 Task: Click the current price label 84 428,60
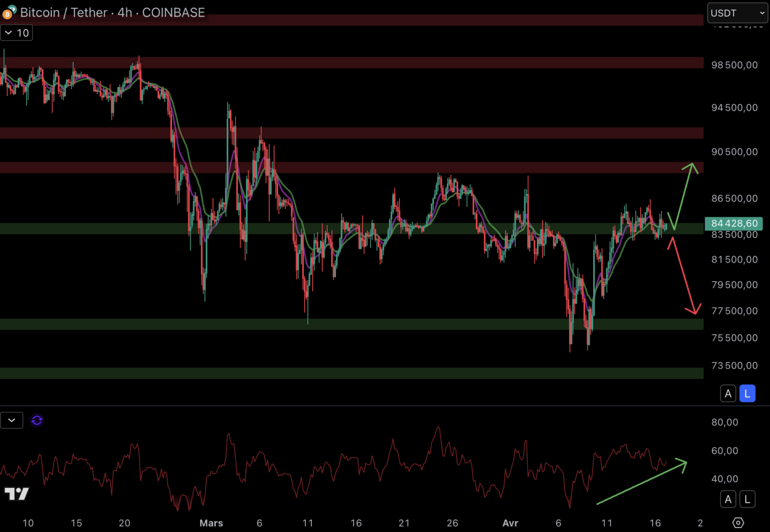(734, 224)
